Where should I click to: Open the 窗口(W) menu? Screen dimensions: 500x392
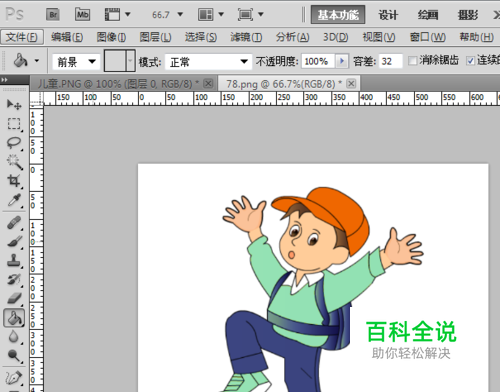coord(428,37)
